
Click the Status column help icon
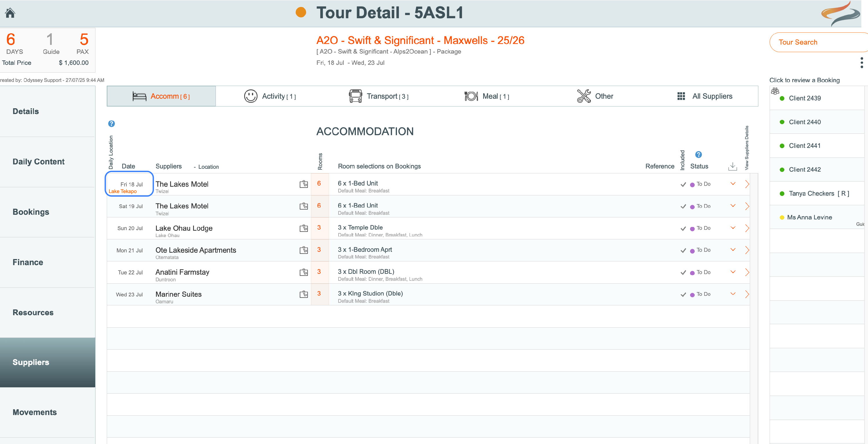pos(698,155)
